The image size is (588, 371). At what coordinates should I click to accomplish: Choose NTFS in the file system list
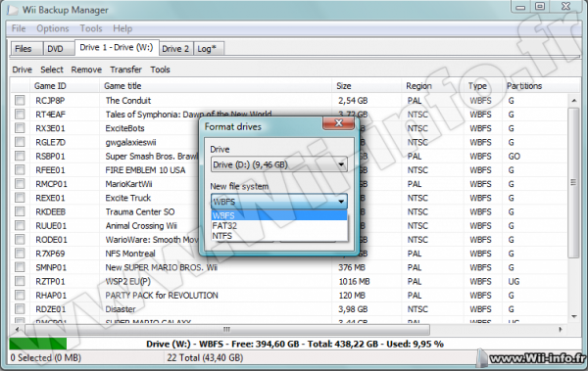click(279, 236)
